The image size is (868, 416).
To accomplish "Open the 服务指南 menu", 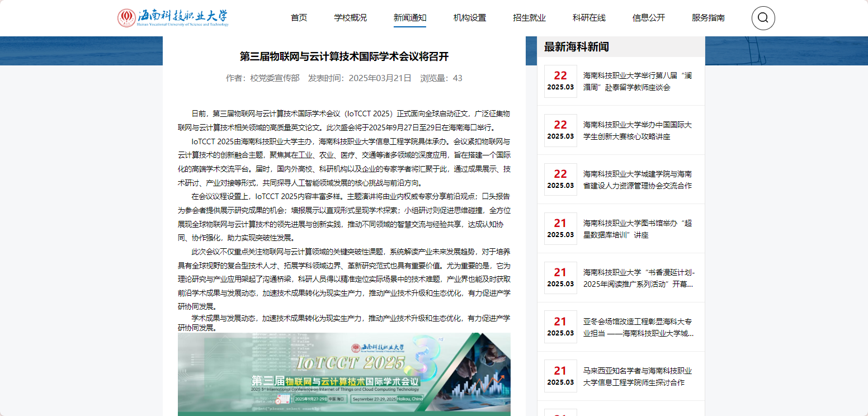I will 708,18.
